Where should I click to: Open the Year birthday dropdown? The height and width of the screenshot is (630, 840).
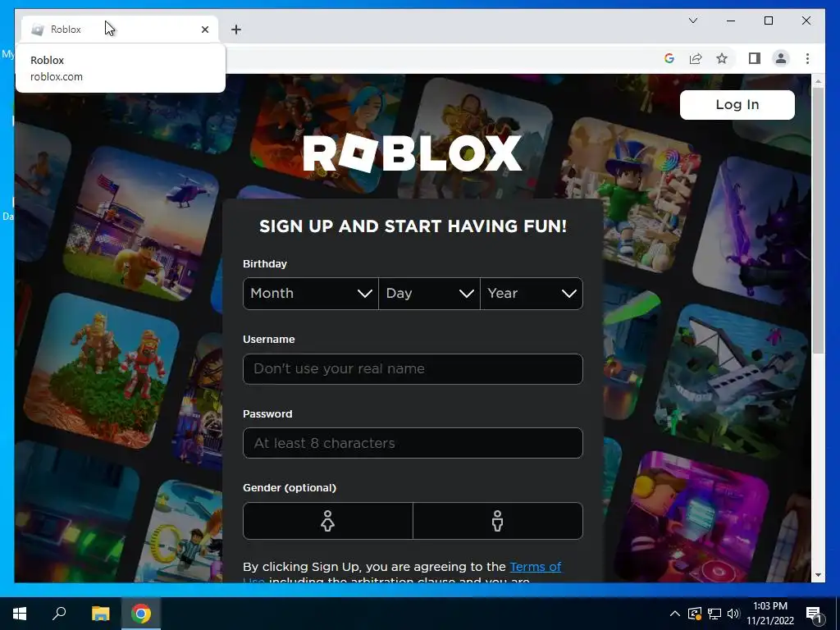[x=532, y=293]
